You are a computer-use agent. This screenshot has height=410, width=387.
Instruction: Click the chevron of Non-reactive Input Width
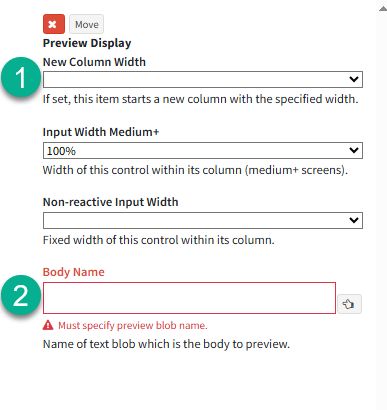pyautogui.click(x=354, y=220)
